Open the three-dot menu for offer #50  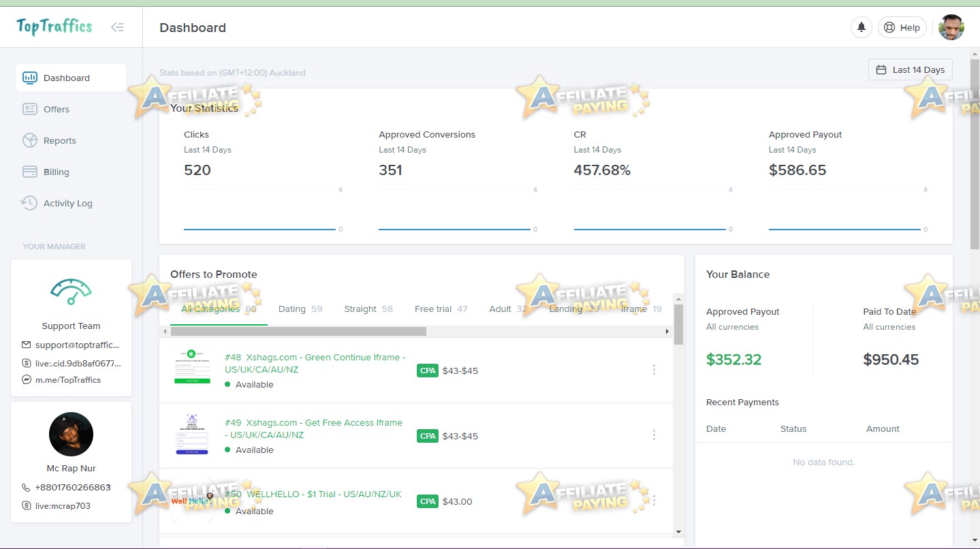click(654, 500)
